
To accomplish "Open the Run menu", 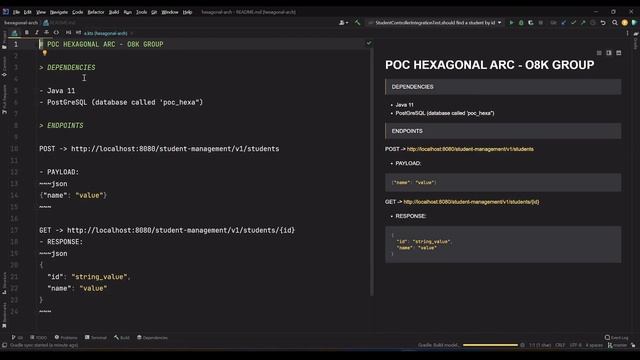I will pos(128,12).
